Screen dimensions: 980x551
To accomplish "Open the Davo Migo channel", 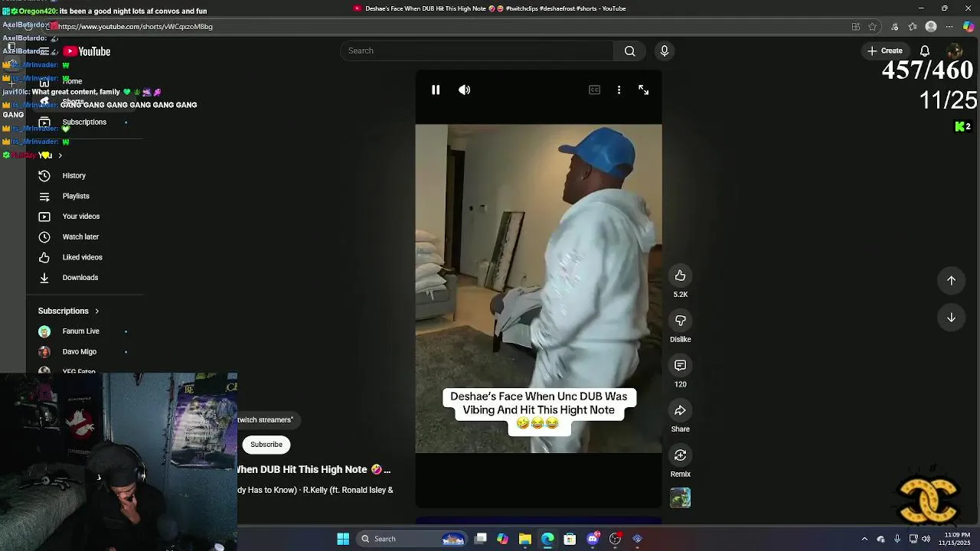I will click(x=79, y=352).
